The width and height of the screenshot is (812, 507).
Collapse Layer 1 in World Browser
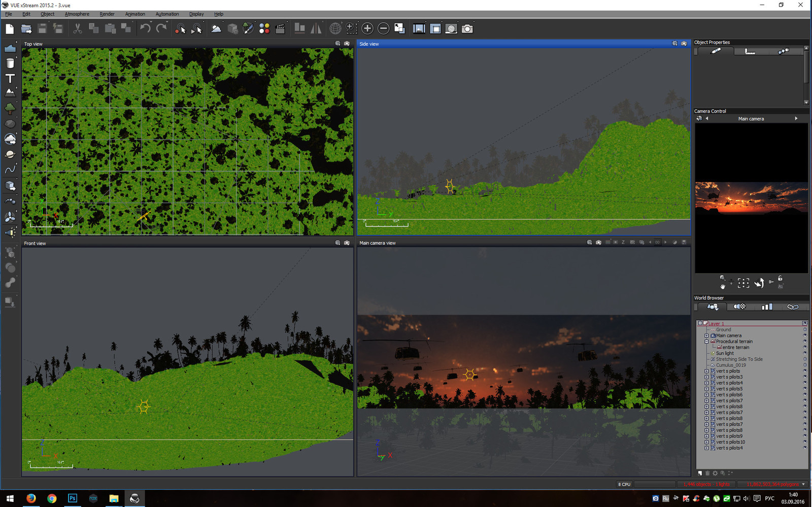click(700, 323)
